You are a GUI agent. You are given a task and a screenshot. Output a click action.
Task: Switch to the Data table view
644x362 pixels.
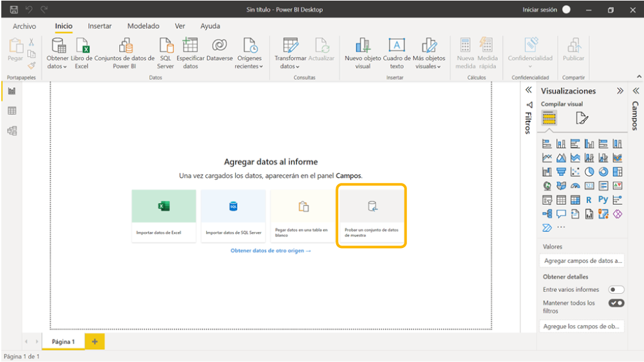(x=12, y=111)
